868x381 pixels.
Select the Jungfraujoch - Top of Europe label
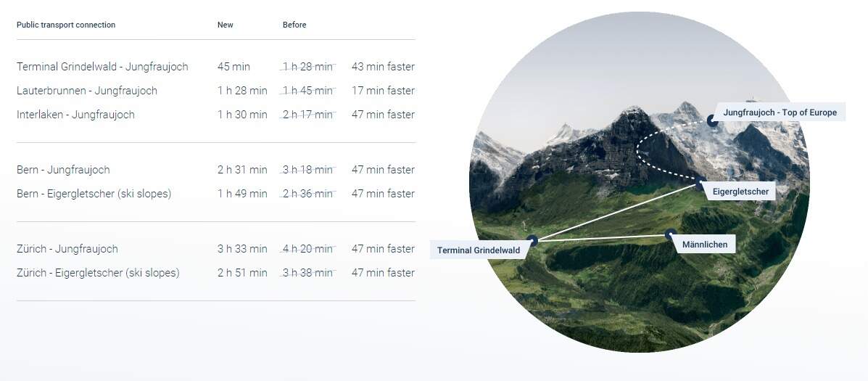780,112
